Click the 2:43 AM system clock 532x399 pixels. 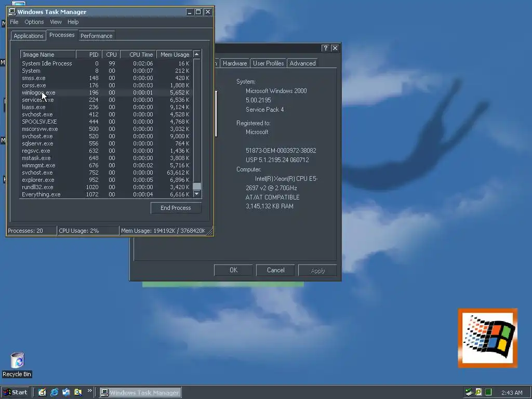tap(512, 393)
